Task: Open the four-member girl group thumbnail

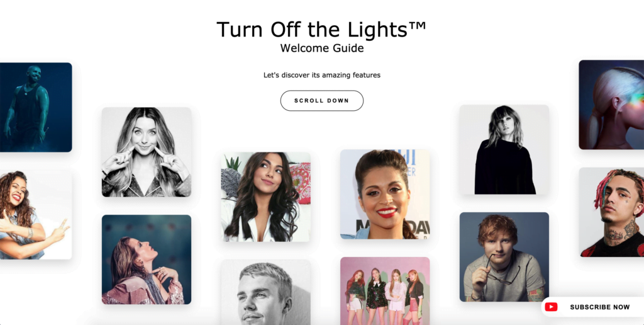Action: (x=385, y=291)
